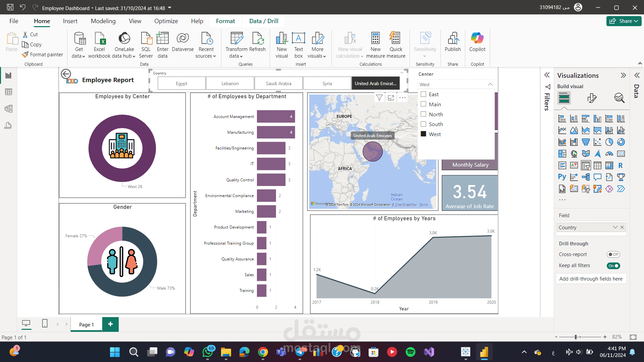644x362 pixels.
Task: Click the Publish icon in ribbon
Action: (x=452, y=39)
